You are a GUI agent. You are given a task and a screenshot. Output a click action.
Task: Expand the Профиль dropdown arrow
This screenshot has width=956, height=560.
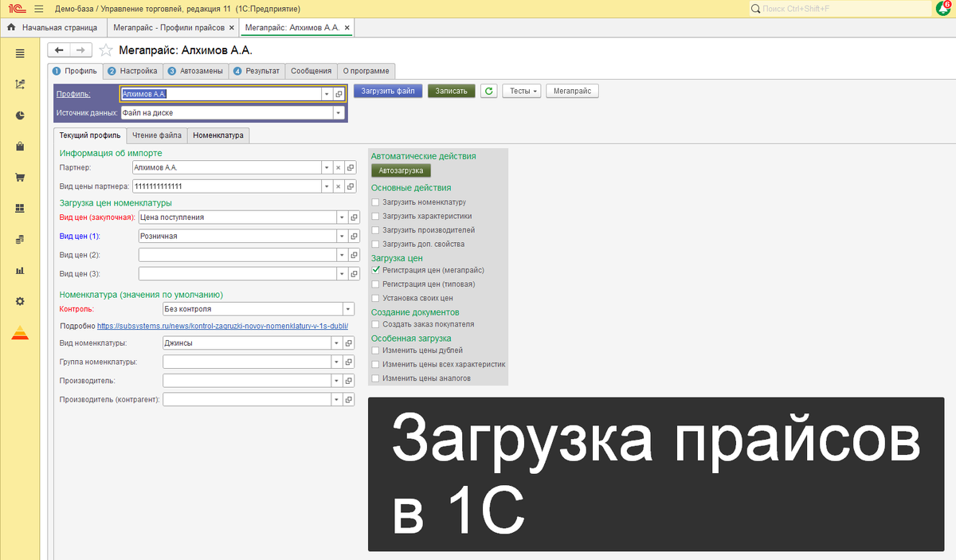(327, 94)
